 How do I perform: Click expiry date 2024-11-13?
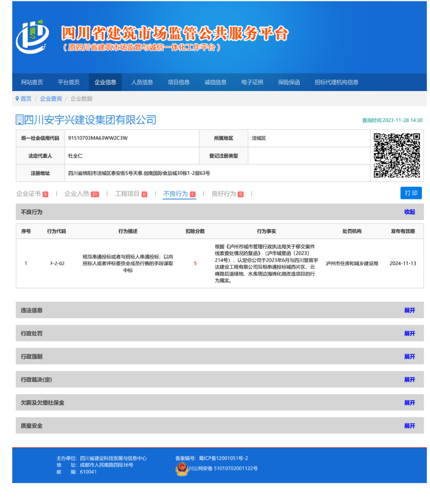(403, 263)
